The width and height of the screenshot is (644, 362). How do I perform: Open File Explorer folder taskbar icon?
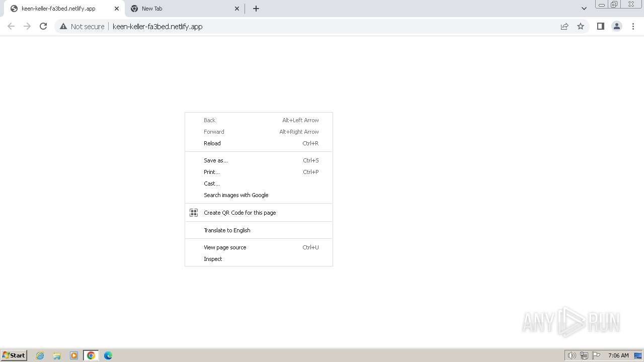57,355
